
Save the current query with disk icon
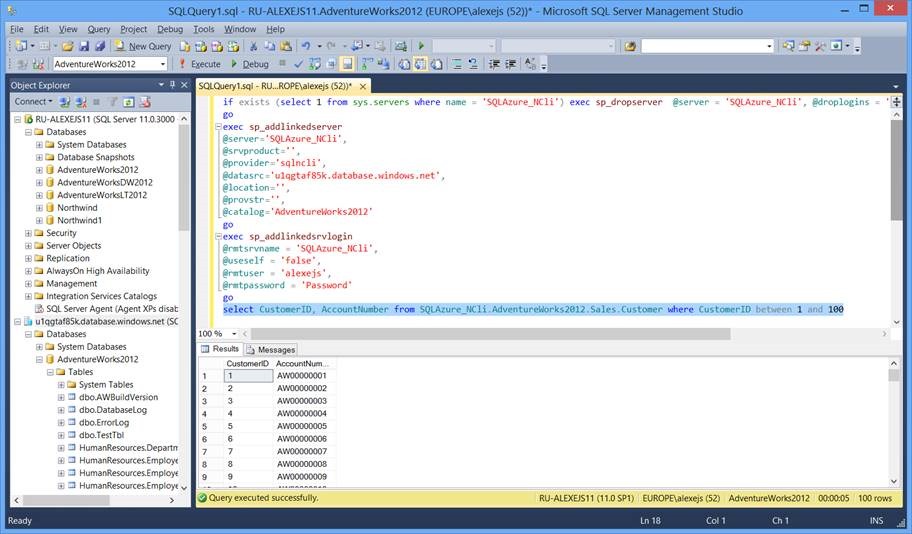coord(84,46)
